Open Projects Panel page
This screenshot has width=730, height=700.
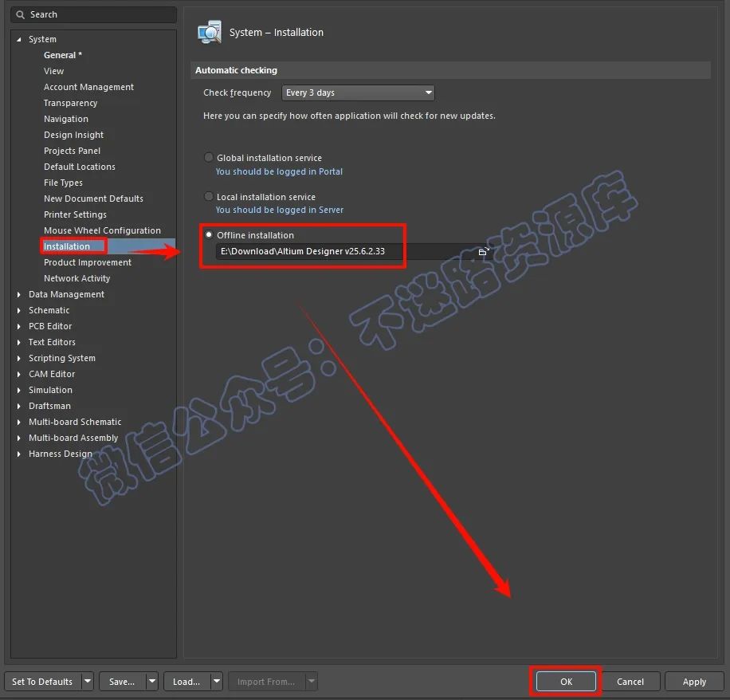pos(72,151)
